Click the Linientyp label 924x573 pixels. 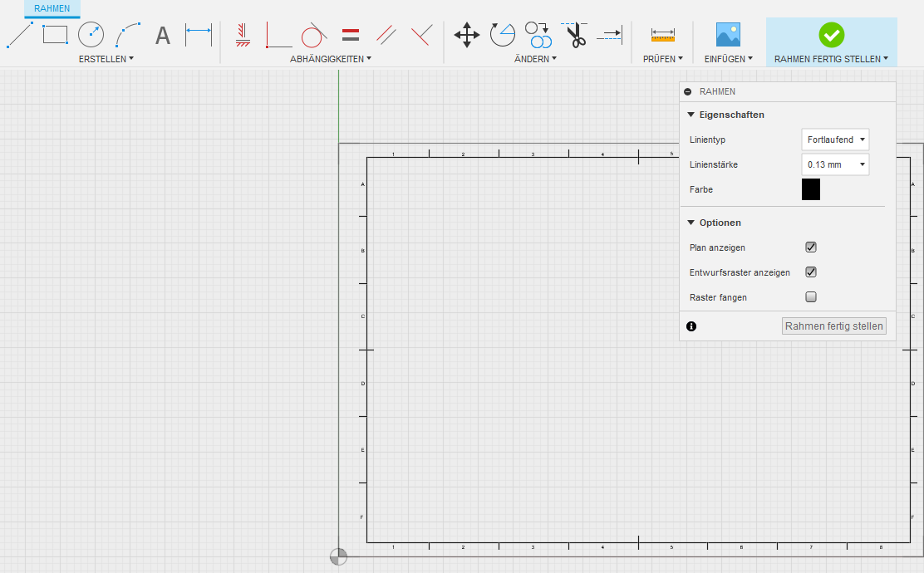click(707, 140)
